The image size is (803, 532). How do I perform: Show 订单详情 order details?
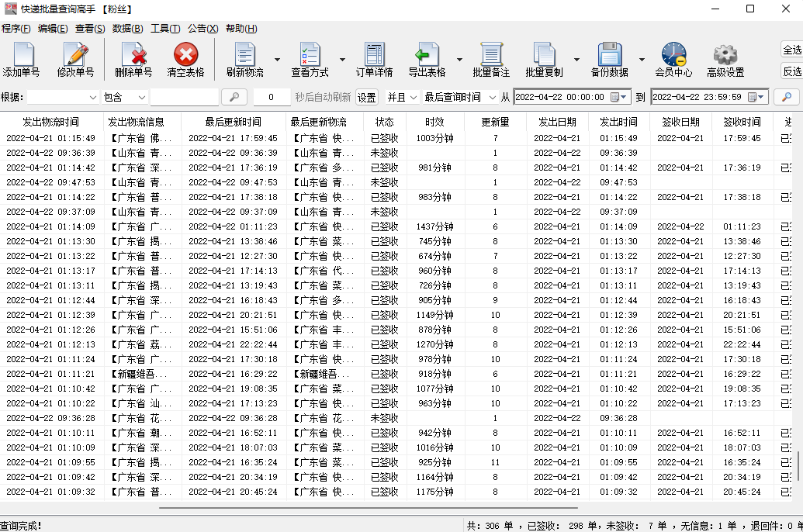click(375, 60)
